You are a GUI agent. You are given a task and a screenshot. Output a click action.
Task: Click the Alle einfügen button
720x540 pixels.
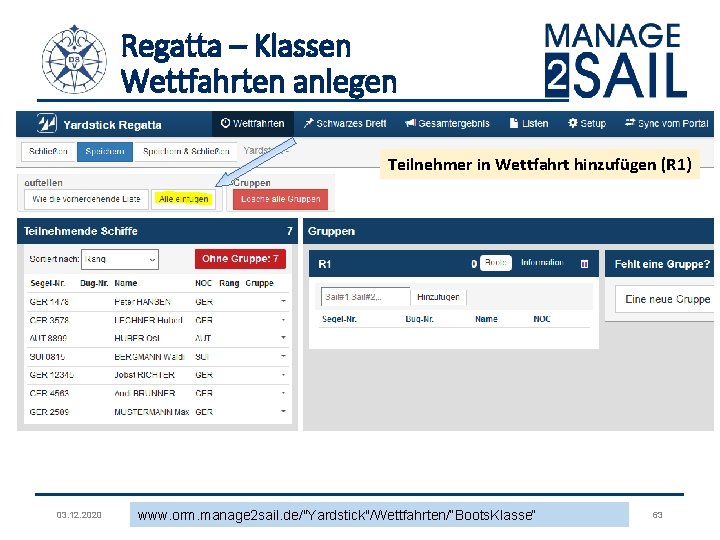[184, 199]
